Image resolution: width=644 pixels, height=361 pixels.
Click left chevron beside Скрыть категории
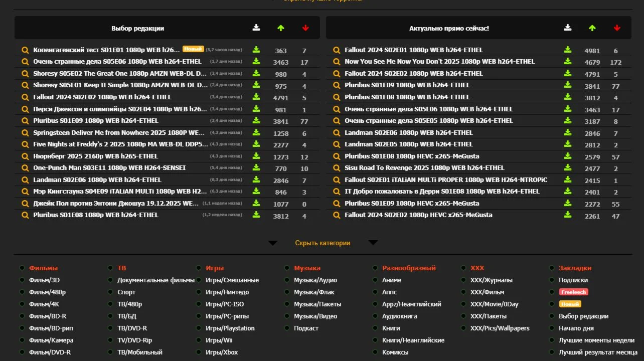click(273, 242)
